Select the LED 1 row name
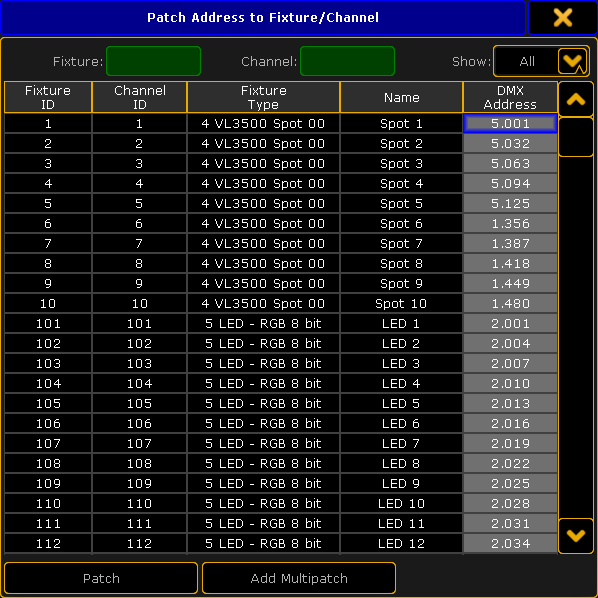598x598 pixels. [x=401, y=323]
